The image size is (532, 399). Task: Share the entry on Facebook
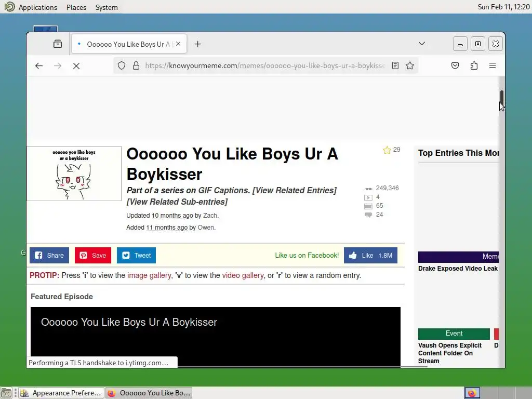49,255
